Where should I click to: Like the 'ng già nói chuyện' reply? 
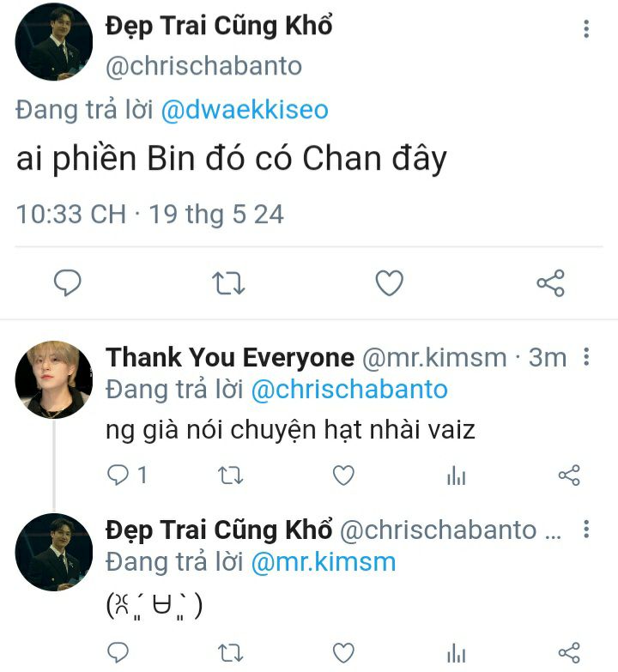(x=343, y=475)
